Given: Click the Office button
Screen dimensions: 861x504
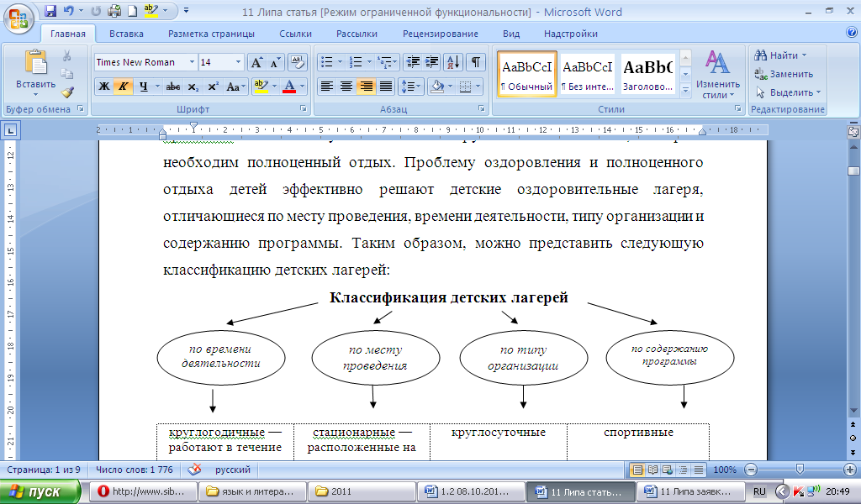Looking at the screenshot, I should point(18,18).
